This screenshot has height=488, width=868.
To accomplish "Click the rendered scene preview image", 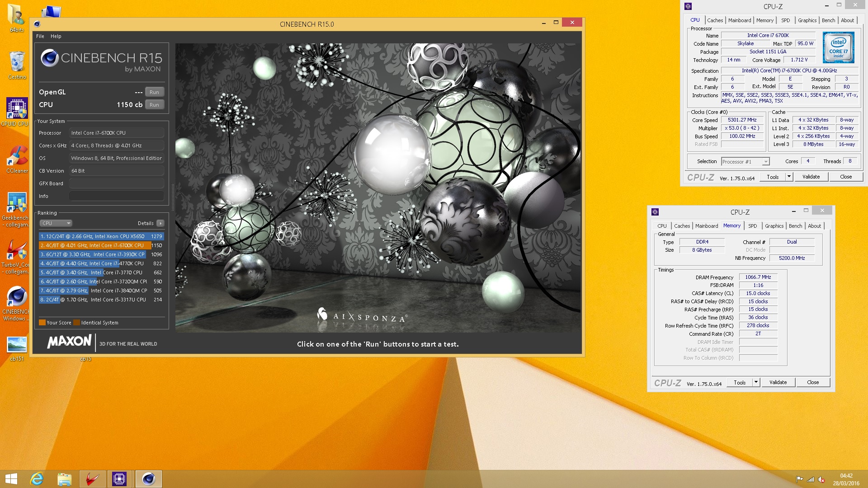I will (x=378, y=188).
